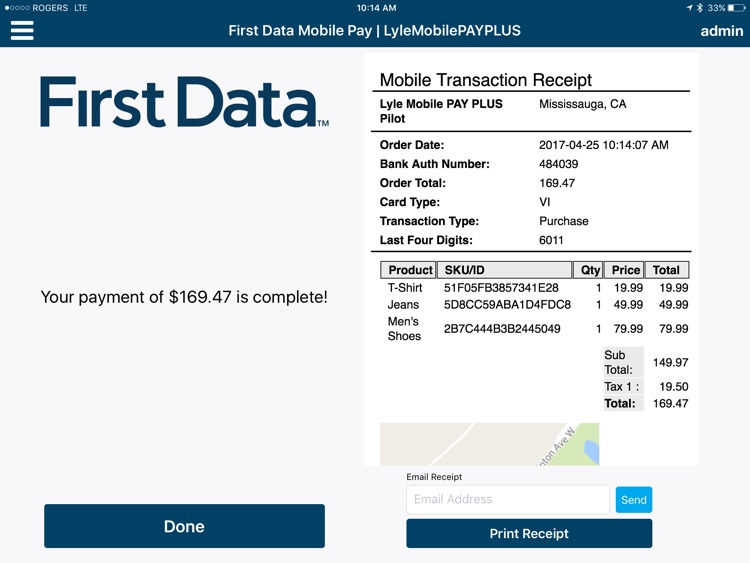Click the 10:14 AM clock
The image size is (750, 563).
(x=376, y=8)
